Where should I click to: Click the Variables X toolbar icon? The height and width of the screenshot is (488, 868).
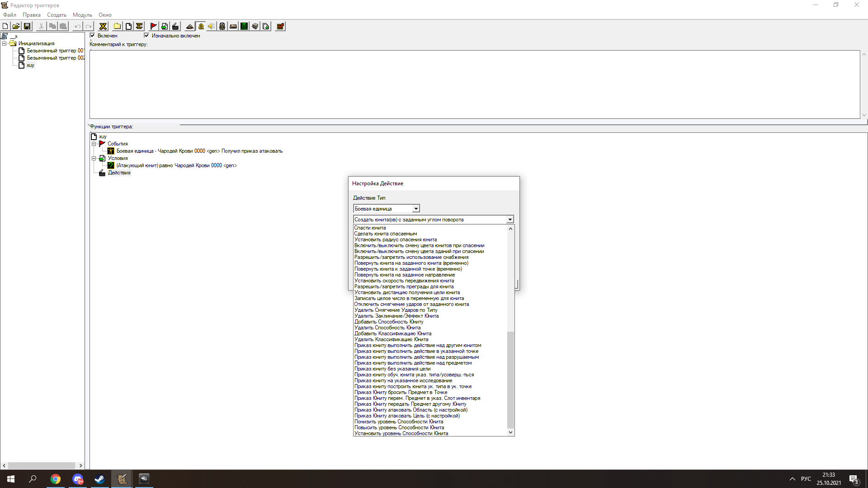103,26
